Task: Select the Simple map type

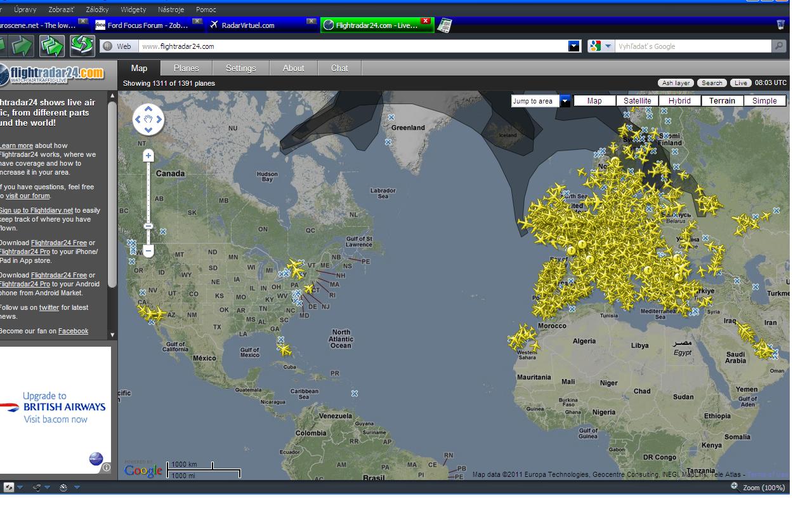Action: [x=764, y=101]
